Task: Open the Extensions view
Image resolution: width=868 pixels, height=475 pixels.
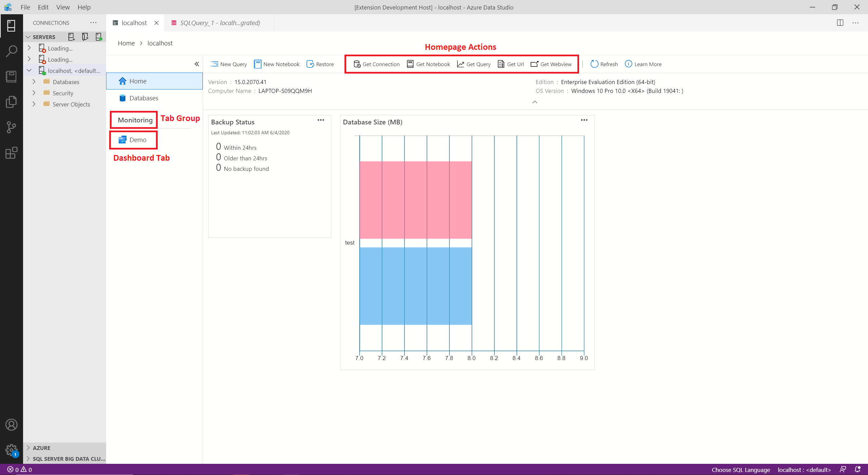Action: 11,153
